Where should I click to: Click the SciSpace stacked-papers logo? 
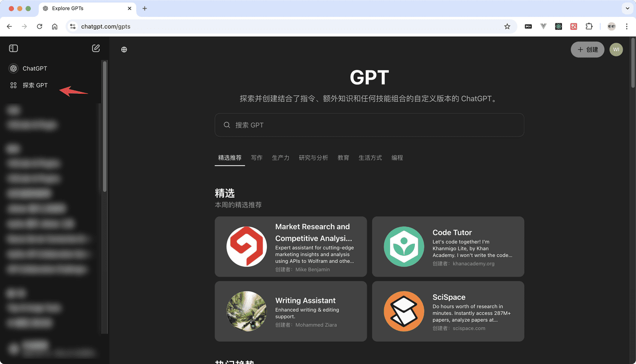(403, 312)
